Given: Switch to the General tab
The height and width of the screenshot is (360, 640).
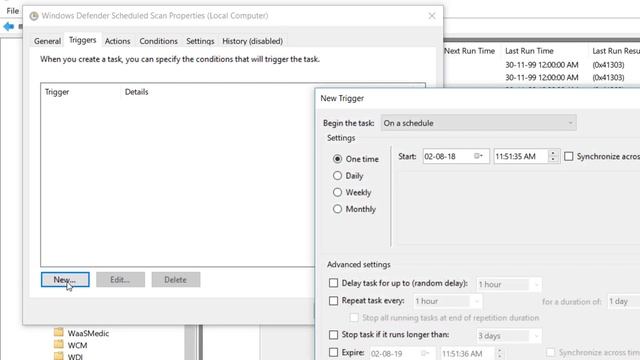Looking at the screenshot, I should 47,41.
